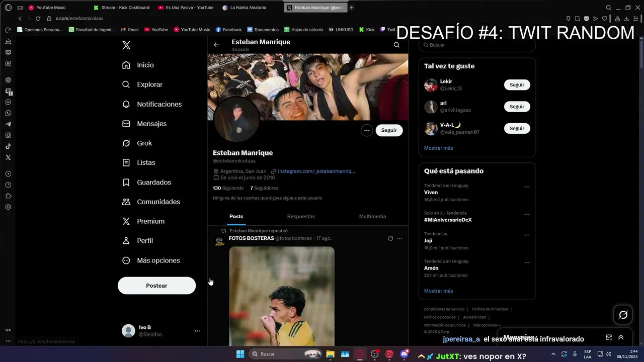Viewport: 644px width, 362px height.
Task: Click the Grok icon on the FOTOS BOSTERAS post
Action: click(390, 238)
